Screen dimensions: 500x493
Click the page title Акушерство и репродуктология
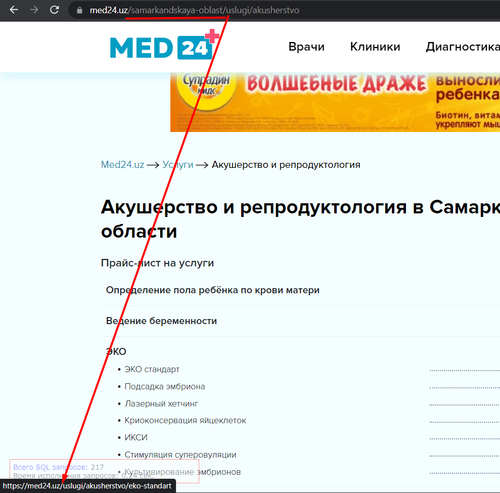coord(300,219)
